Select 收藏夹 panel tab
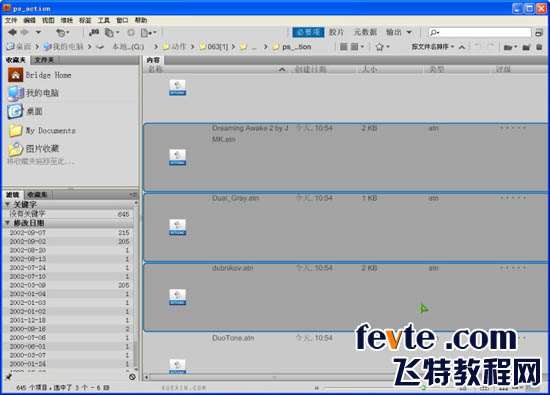 (x=15, y=60)
